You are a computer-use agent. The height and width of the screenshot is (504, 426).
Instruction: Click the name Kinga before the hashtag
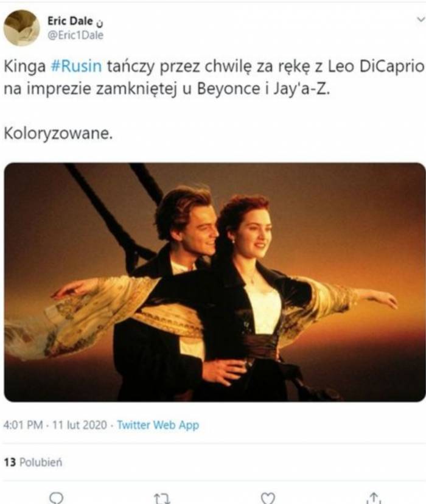(25, 67)
